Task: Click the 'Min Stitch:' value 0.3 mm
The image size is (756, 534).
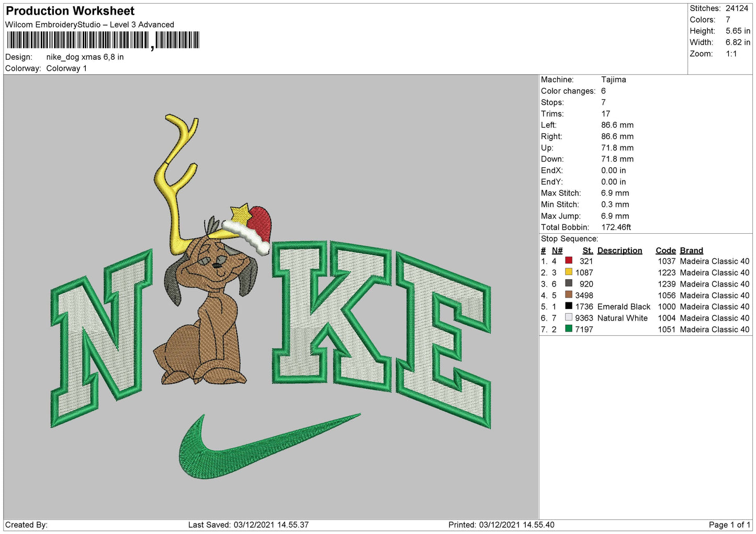Action: 615,204
